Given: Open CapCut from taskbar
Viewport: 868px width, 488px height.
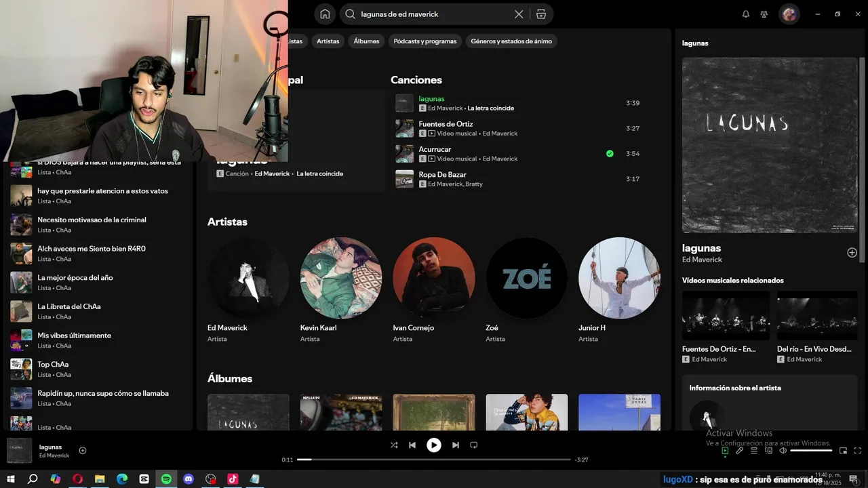Looking at the screenshot, I should (x=144, y=479).
